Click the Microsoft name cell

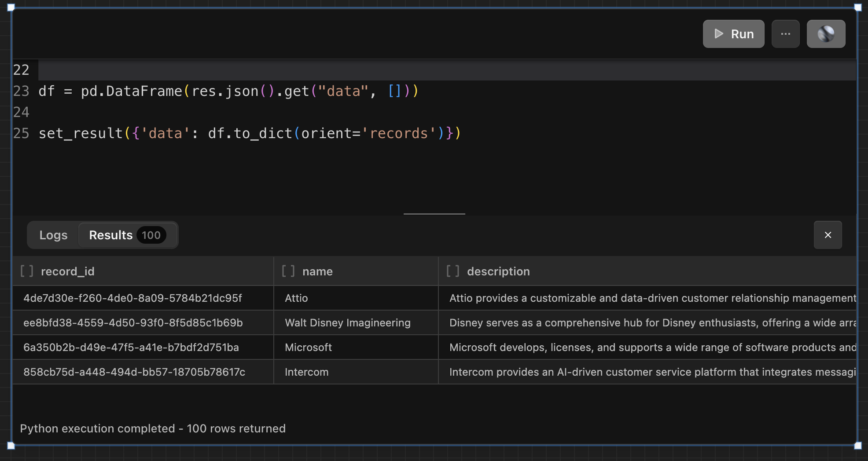pos(356,348)
